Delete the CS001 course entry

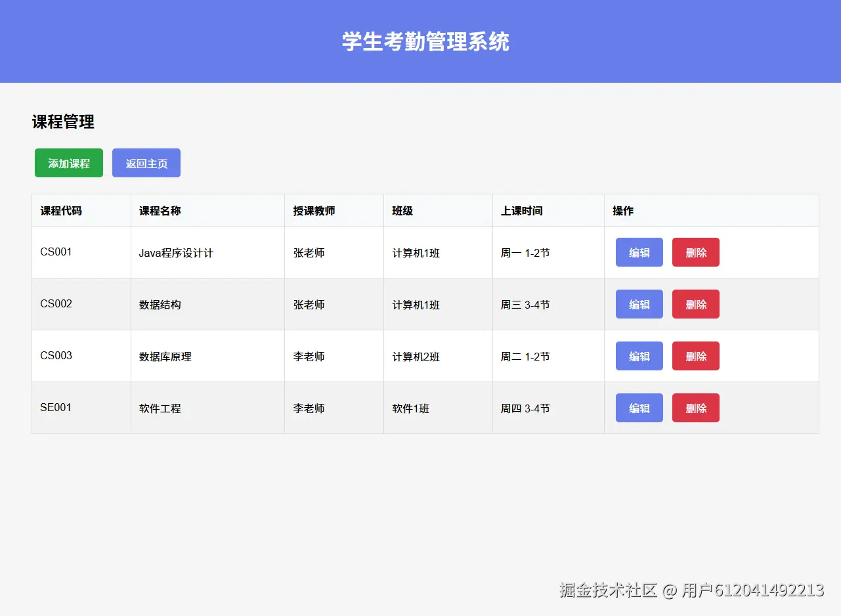695,252
